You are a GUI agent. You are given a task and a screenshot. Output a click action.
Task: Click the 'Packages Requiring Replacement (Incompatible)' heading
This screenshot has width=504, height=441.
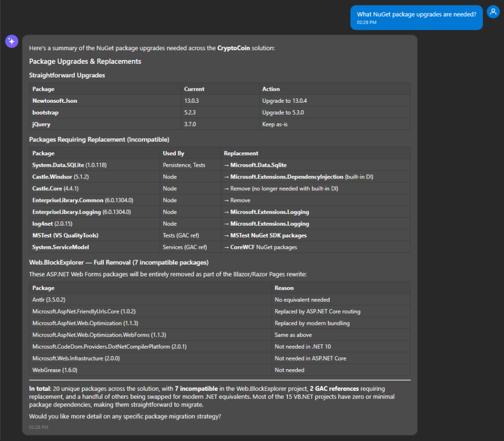click(99, 139)
